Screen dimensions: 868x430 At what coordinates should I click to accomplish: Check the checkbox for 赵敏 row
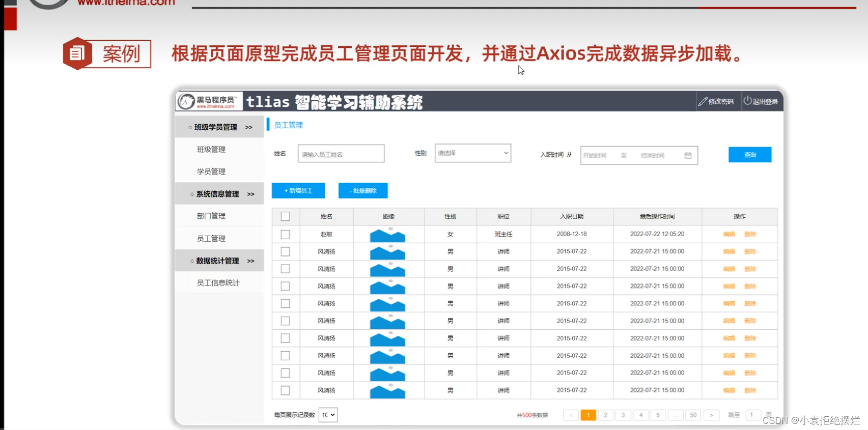285,234
